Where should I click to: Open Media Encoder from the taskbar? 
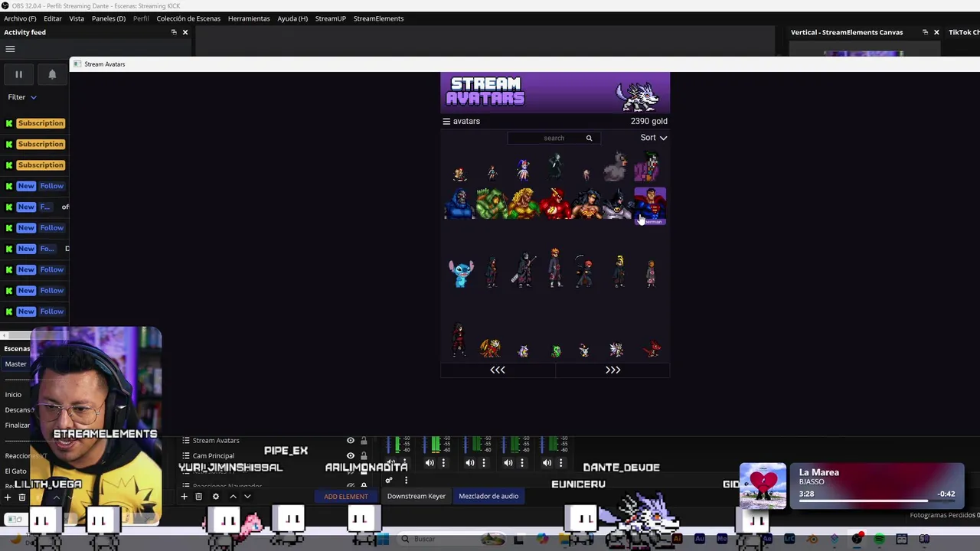[722, 539]
